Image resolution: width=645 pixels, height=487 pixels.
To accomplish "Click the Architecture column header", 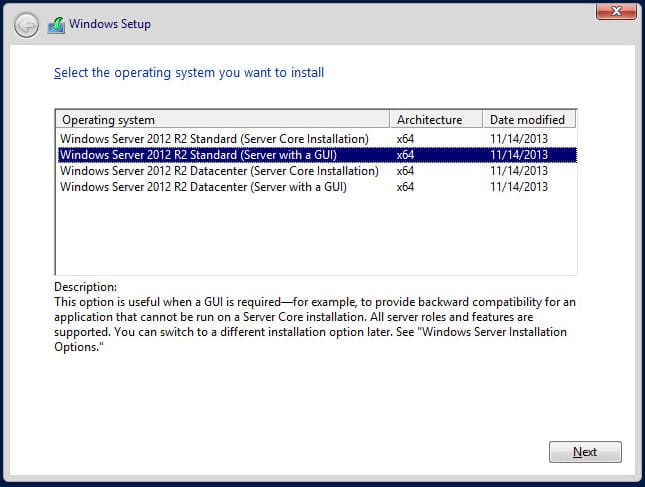I will [x=435, y=120].
